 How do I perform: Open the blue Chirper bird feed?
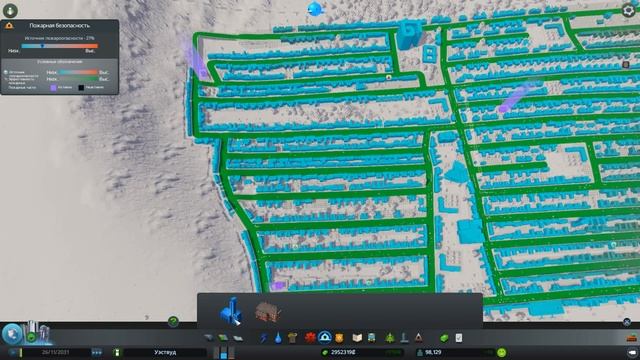[315, 9]
